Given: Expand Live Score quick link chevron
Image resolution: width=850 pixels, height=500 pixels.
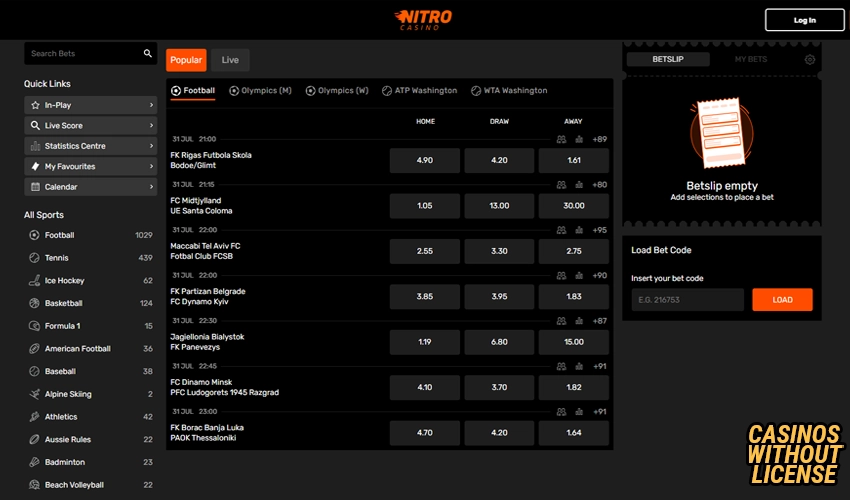Looking at the screenshot, I should click(x=151, y=125).
